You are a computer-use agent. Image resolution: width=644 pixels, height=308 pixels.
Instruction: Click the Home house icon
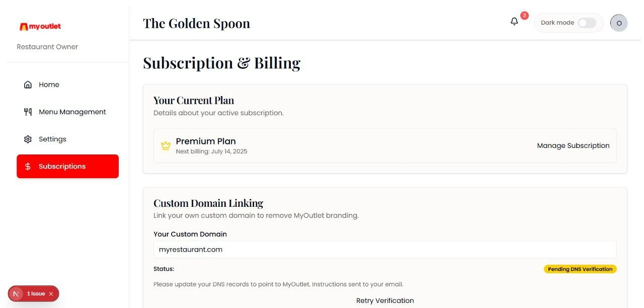(x=28, y=85)
